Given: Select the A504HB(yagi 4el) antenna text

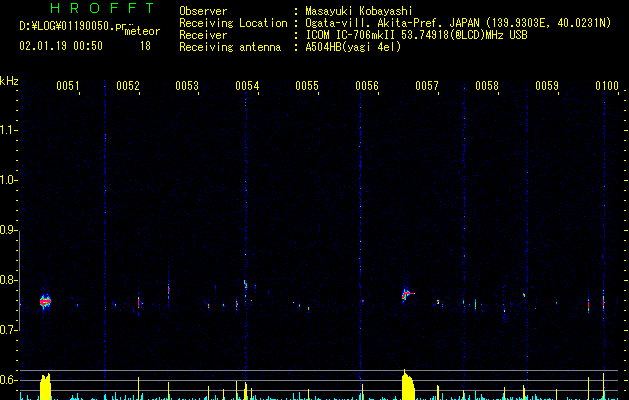Looking at the screenshot, I should (353, 47).
